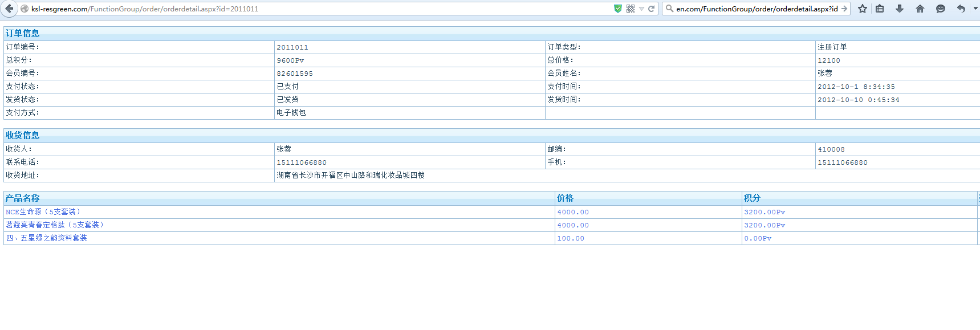This screenshot has width=980, height=330.
Task: Click shipping time 2012-10-10 0:45:34
Action: click(859, 100)
